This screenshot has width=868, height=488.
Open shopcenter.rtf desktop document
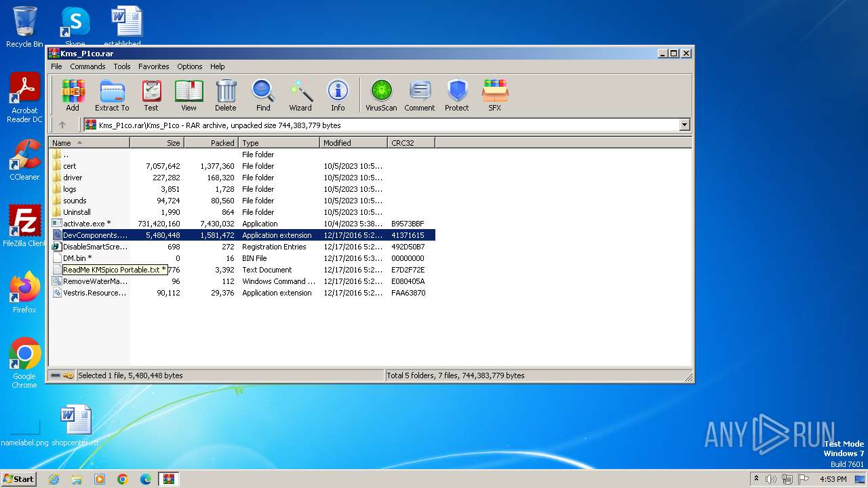[x=75, y=426]
